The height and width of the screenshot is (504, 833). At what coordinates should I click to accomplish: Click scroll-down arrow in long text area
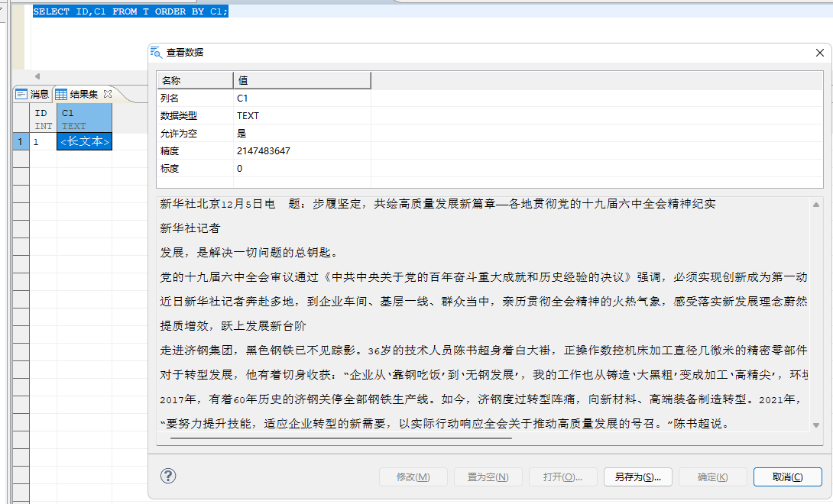point(816,425)
